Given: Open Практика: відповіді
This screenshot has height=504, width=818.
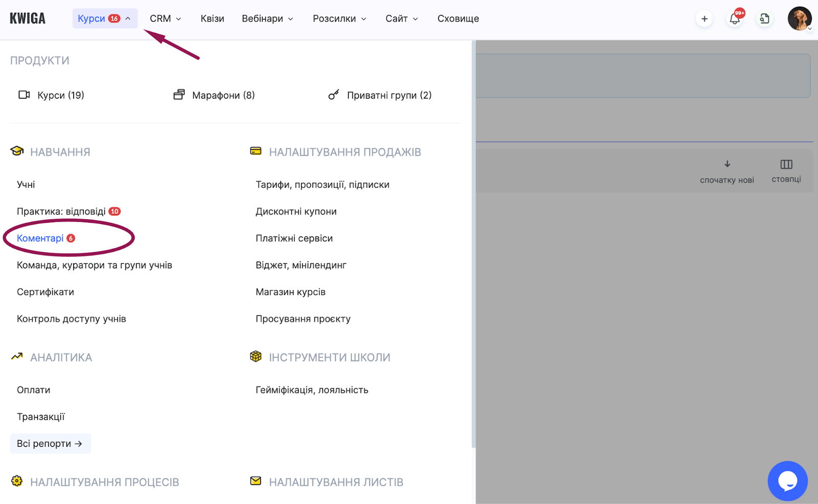Looking at the screenshot, I should click(61, 212).
